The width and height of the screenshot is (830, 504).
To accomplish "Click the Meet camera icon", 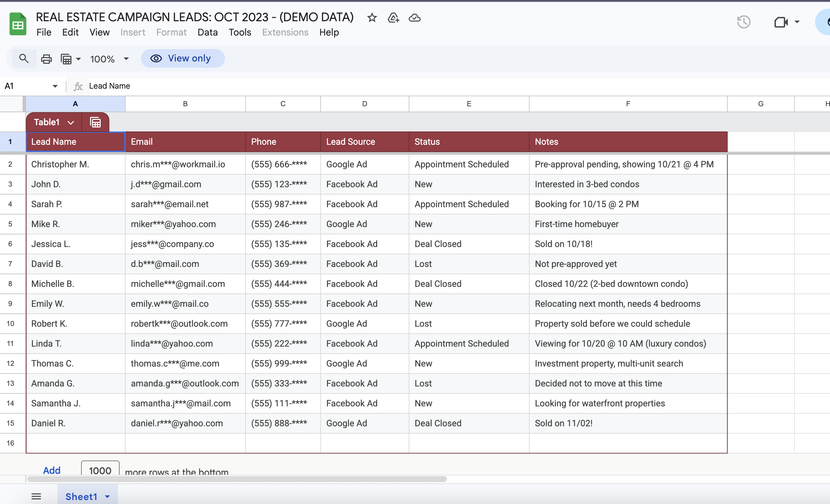I will coord(780,22).
